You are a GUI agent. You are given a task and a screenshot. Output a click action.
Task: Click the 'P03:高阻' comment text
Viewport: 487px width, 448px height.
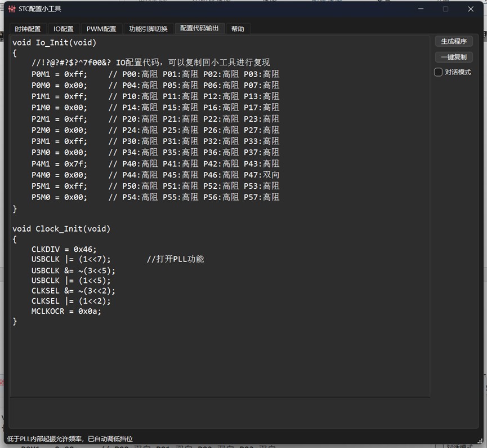click(261, 74)
